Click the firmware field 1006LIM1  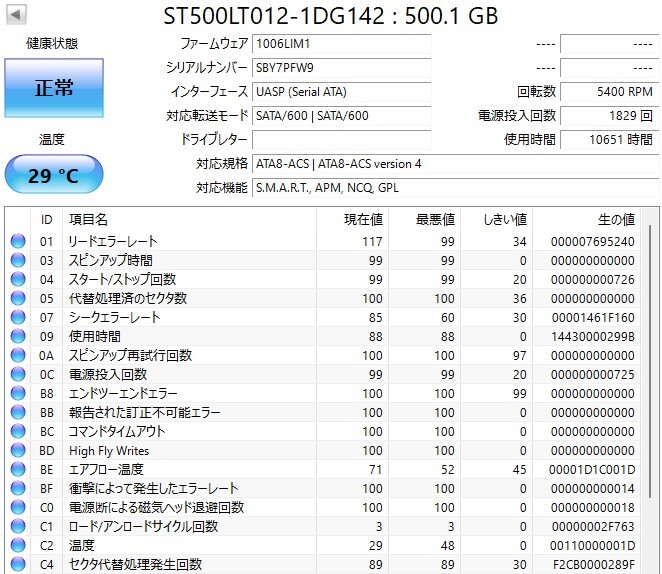pos(342,44)
